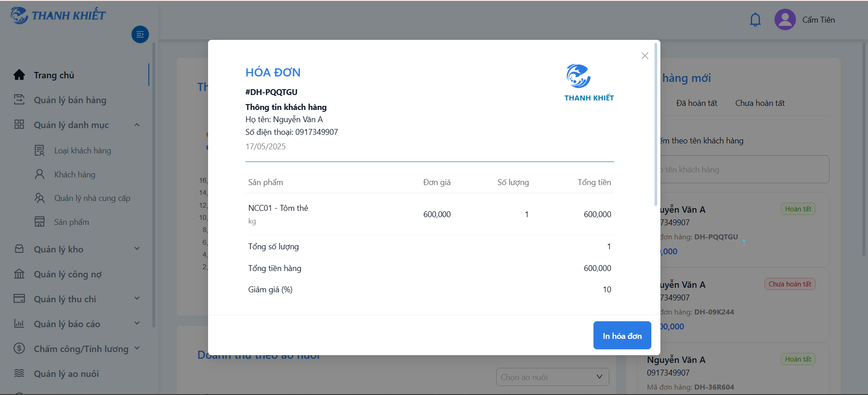Click the Quản lý ao nuôi waves icon
This screenshot has height=395, width=868.
(x=19, y=373)
